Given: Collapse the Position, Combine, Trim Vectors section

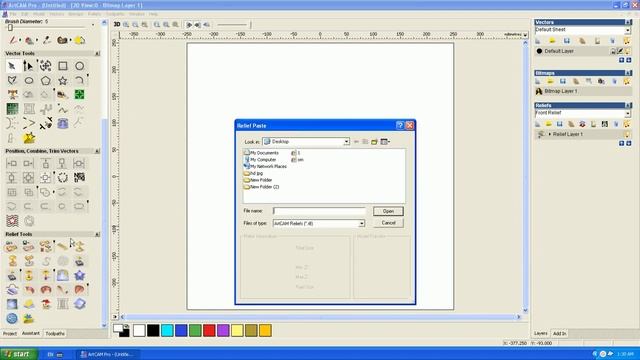Looking at the screenshot, I should pyautogui.click(x=97, y=151).
